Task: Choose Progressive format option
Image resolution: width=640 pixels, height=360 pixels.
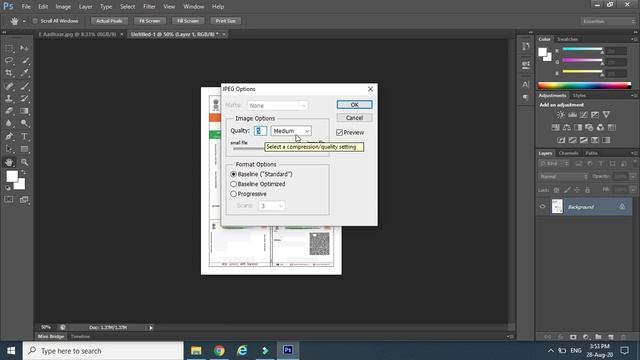Action: tap(233, 194)
